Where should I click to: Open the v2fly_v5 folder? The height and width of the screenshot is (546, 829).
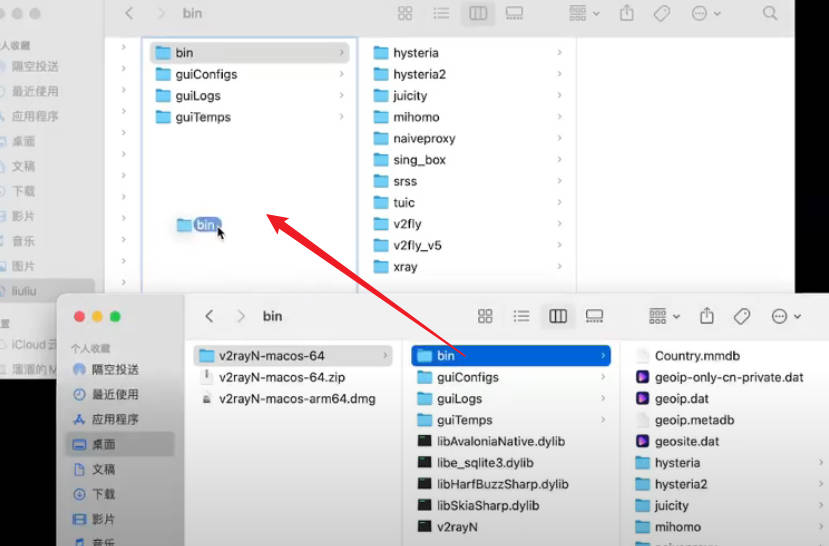click(467, 246)
